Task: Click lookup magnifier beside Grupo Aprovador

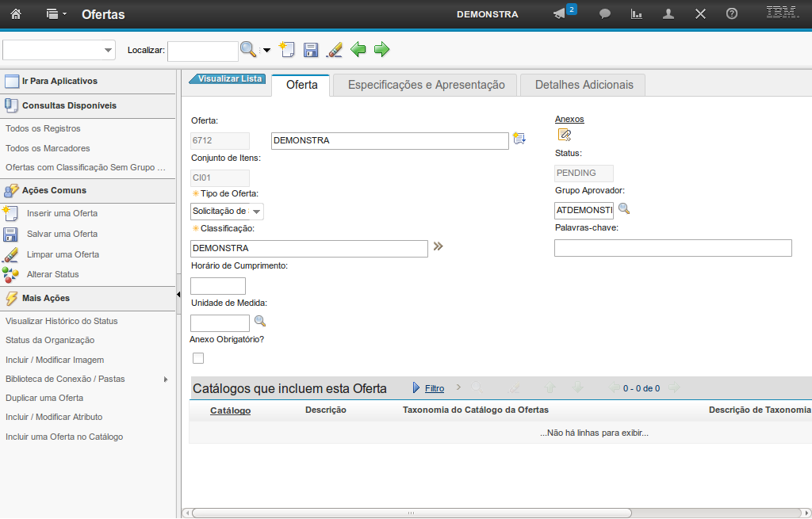Action: pos(624,209)
